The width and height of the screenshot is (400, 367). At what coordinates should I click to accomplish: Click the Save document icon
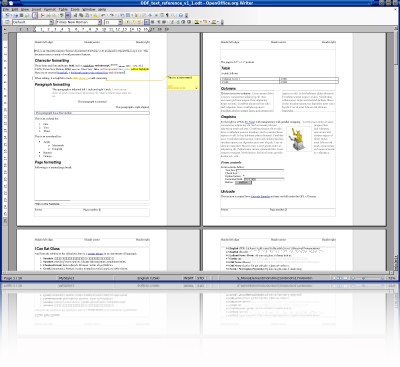coord(21,15)
